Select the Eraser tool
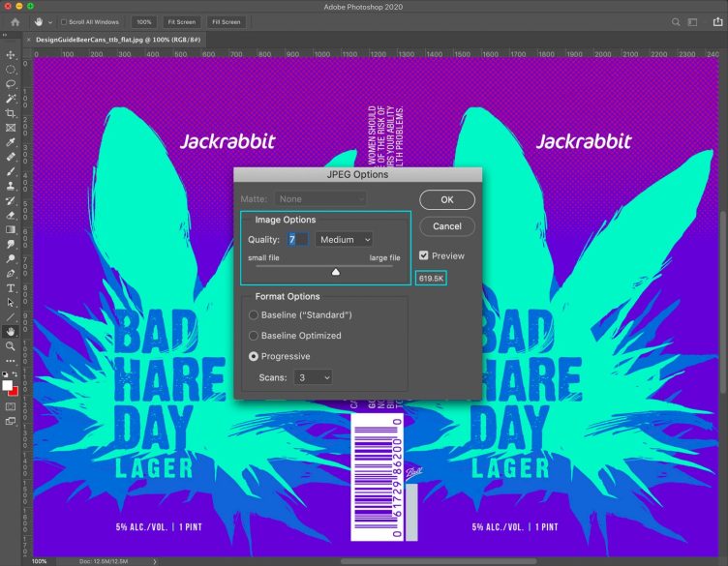Viewport: 728px width, 566px height. (x=11, y=215)
